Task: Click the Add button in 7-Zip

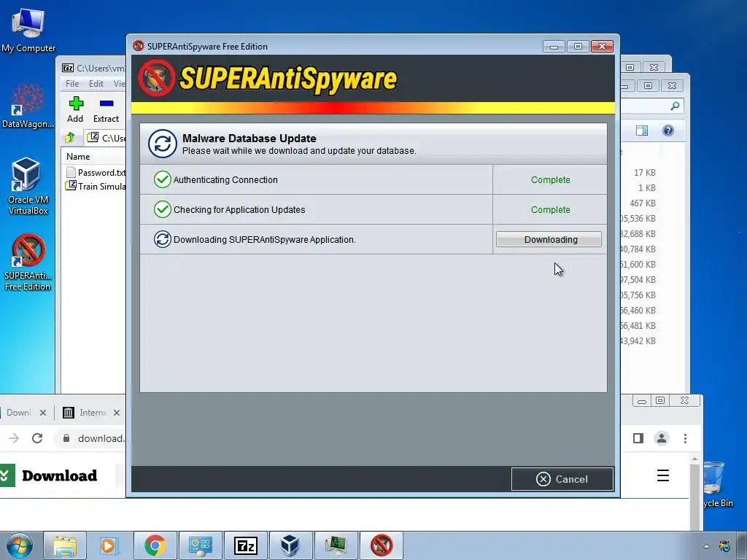Action: [x=75, y=109]
